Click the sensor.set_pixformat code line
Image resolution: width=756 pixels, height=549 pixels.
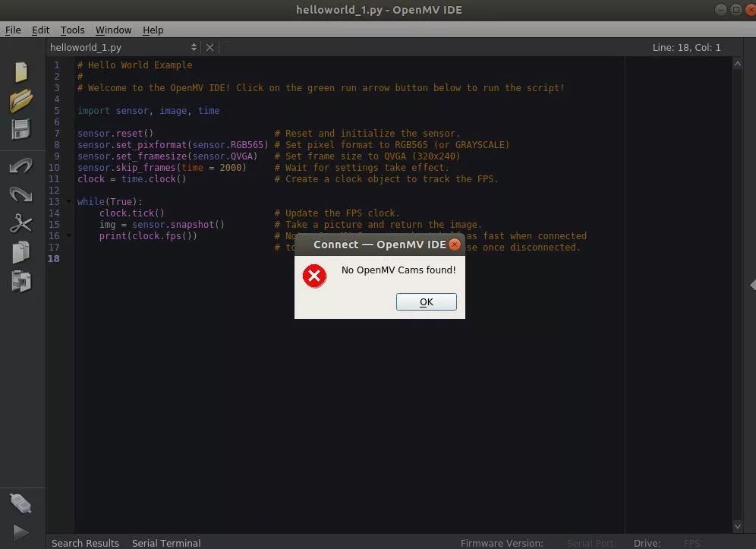pos(172,145)
